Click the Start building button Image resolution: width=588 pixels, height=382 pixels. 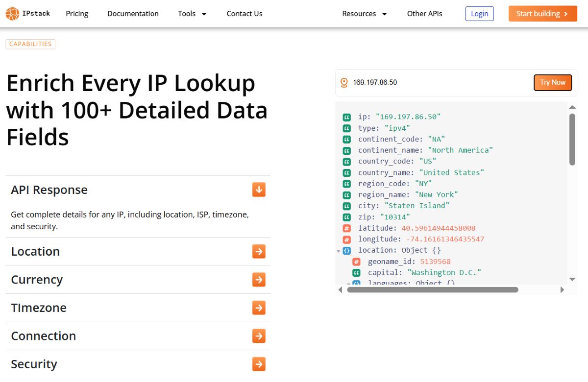pos(542,13)
